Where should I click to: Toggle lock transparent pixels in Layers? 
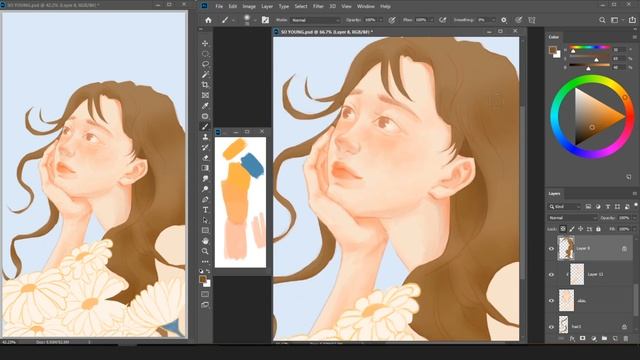[x=563, y=229]
